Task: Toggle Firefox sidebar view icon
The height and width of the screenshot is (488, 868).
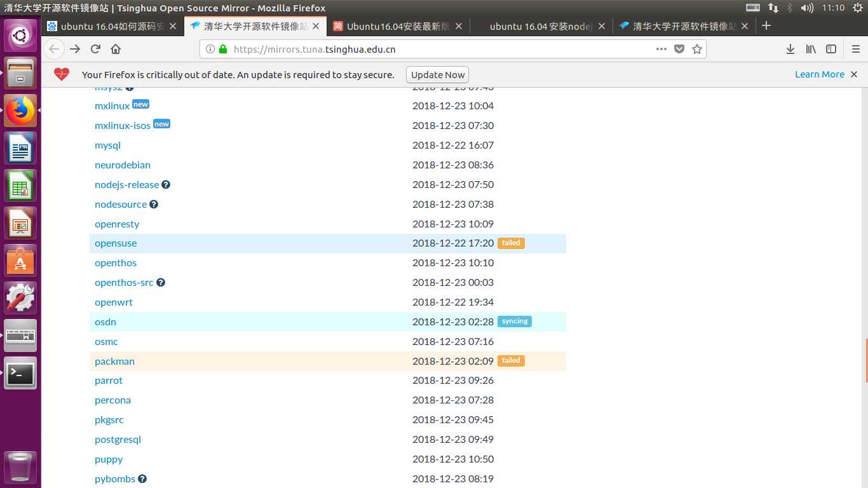Action: (831, 49)
